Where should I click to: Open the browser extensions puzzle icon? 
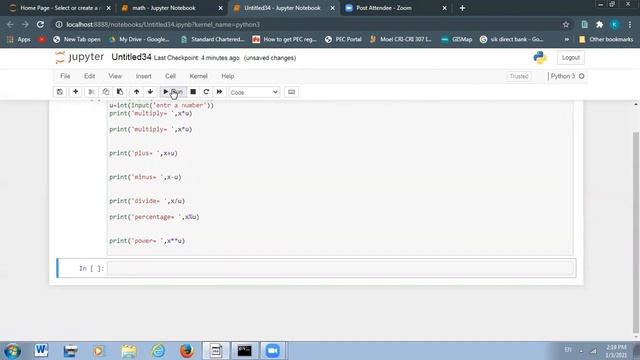pyautogui.click(x=599, y=24)
